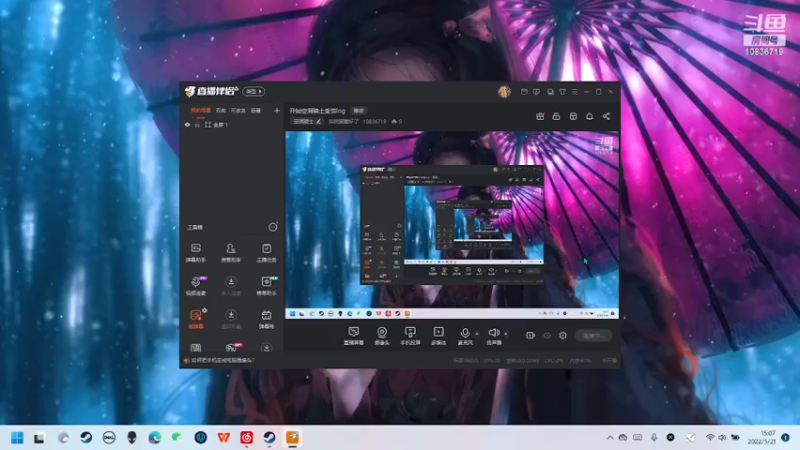This screenshot has height=450, width=800.
Task: Open the toolbox more options circle
Action: tap(273, 227)
